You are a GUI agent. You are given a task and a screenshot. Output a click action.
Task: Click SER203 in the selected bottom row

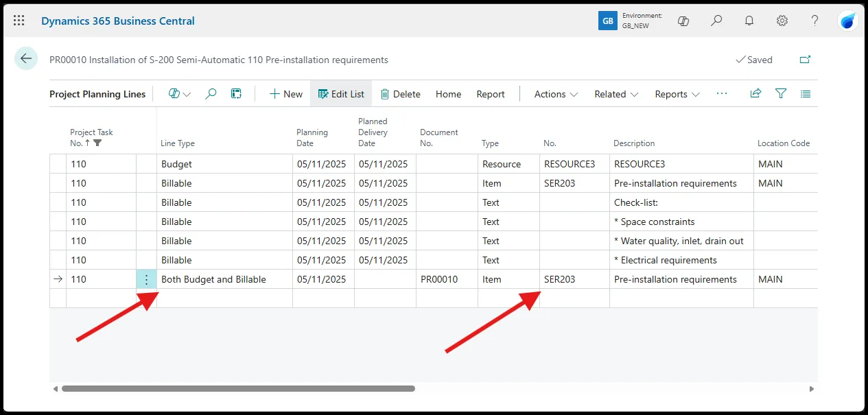(575, 279)
